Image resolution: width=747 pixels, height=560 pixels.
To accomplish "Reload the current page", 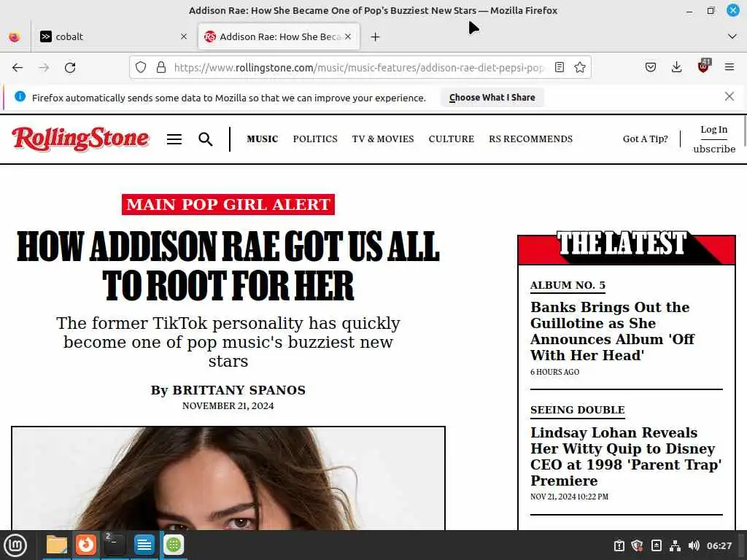I will (x=70, y=68).
